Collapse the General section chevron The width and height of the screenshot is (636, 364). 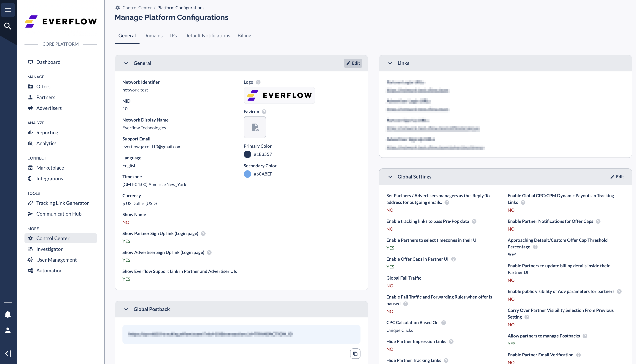[x=126, y=63]
